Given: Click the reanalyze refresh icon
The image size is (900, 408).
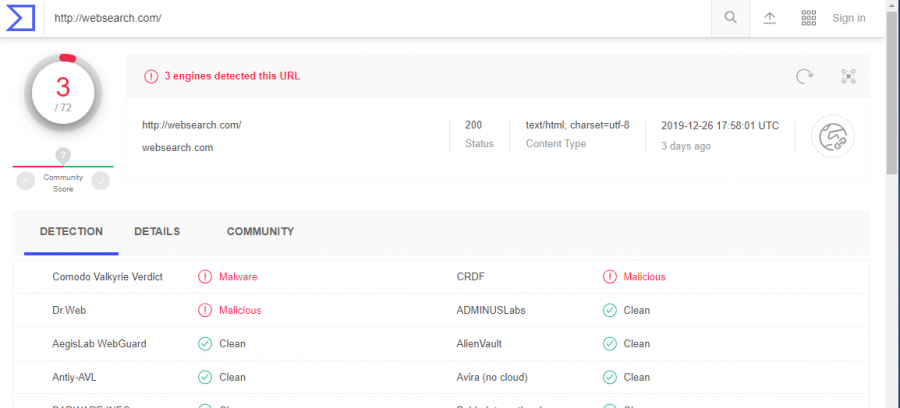Looking at the screenshot, I should tap(804, 76).
